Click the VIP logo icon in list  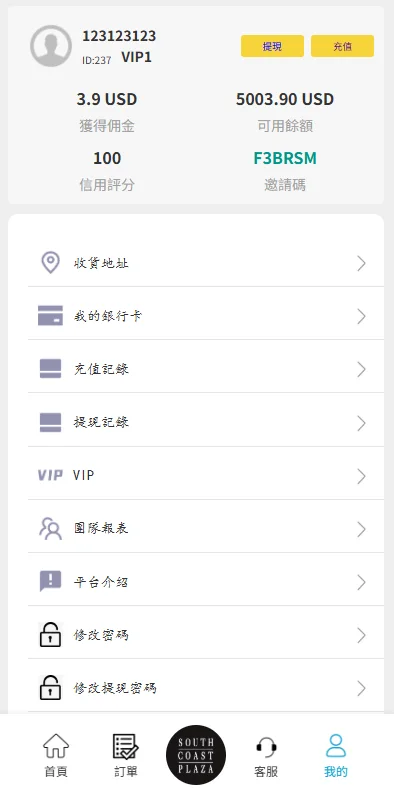pyautogui.click(x=50, y=475)
